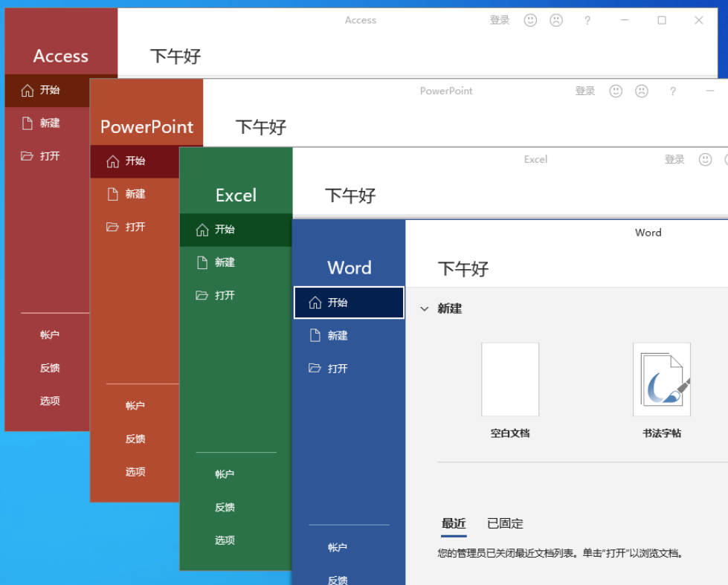Viewport: 728px width, 585px height.
Task: Switch to the 最近 tab in Word
Action: [454, 524]
